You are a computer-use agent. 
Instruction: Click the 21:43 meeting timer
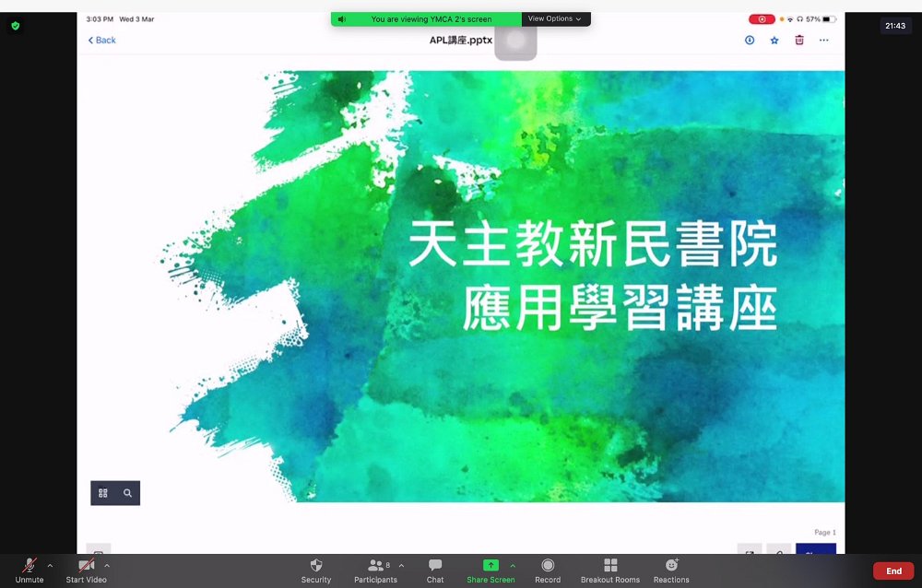[x=895, y=26]
